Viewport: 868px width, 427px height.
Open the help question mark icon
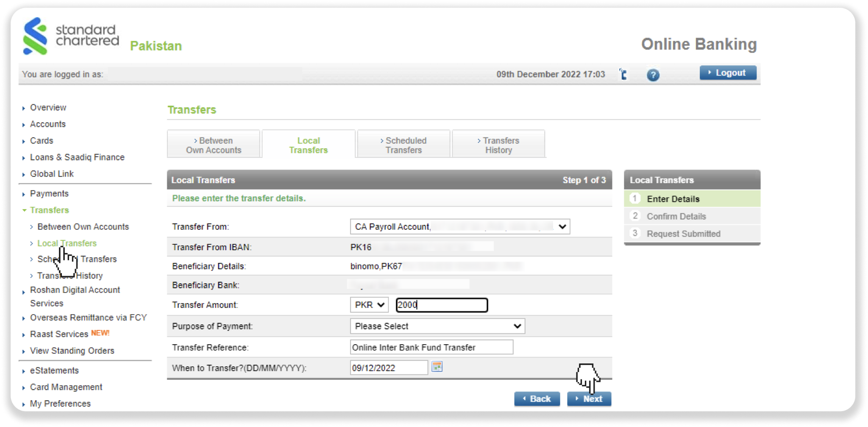point(653,75)
